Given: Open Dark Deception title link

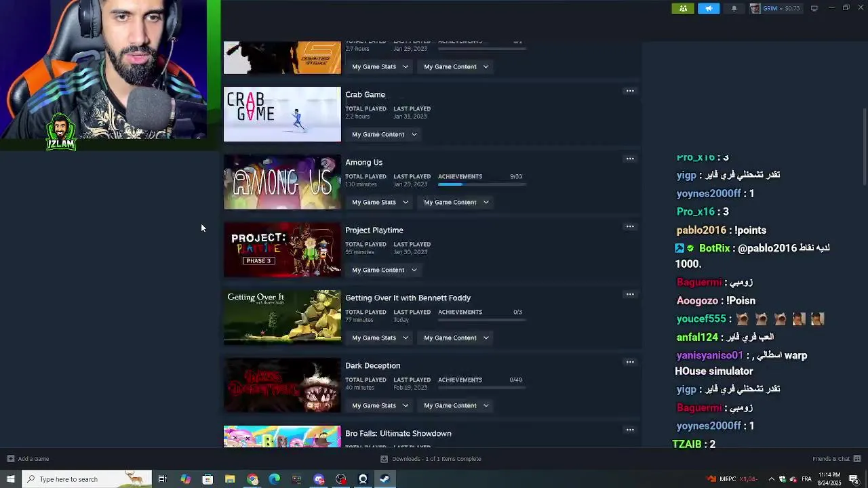Looking at the screenshot, I should click(372, 365).
